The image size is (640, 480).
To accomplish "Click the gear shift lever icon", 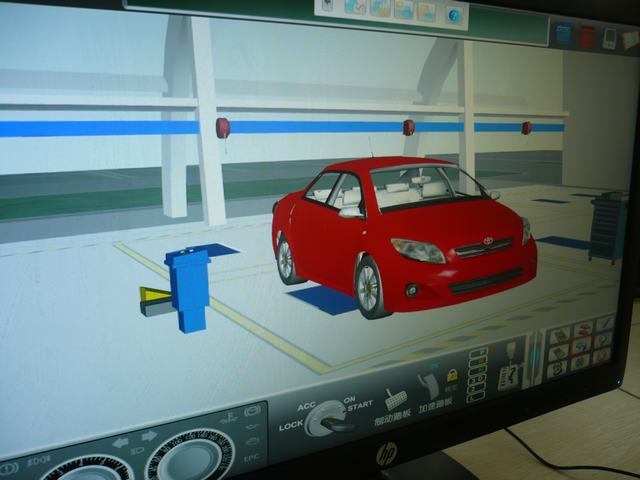I will (510, 365).
